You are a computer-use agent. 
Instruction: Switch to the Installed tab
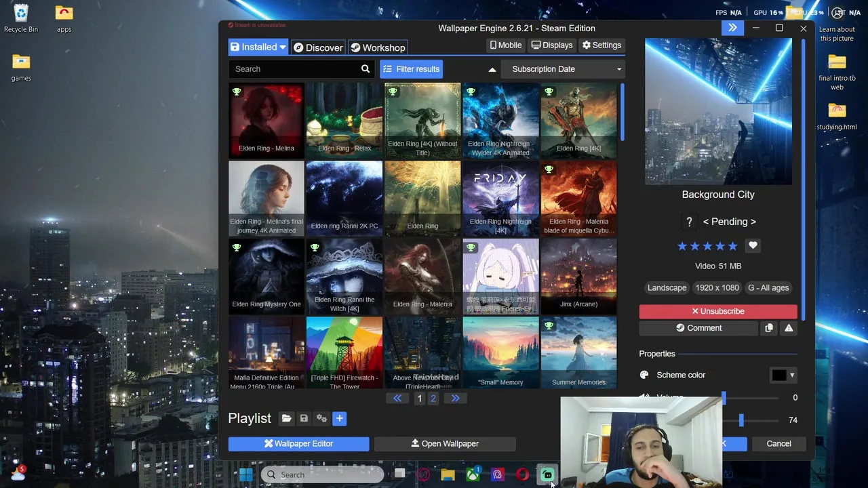coord(258,47)
